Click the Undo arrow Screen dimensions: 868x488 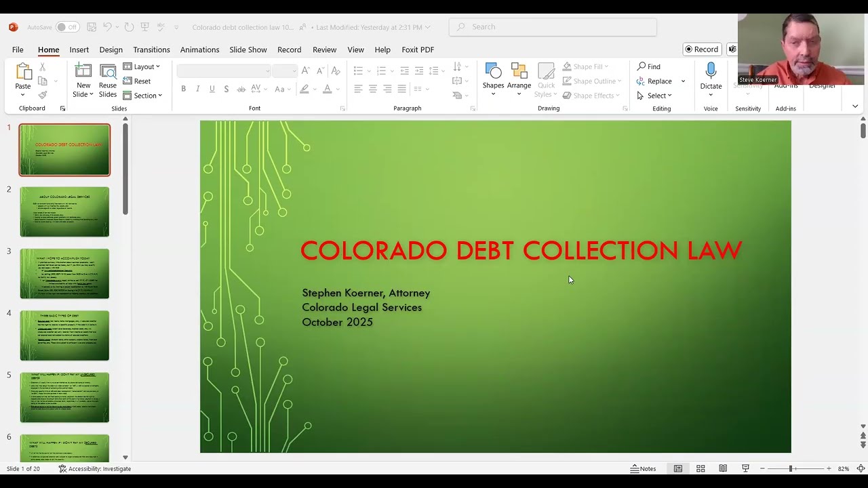[x=107, y=27]
